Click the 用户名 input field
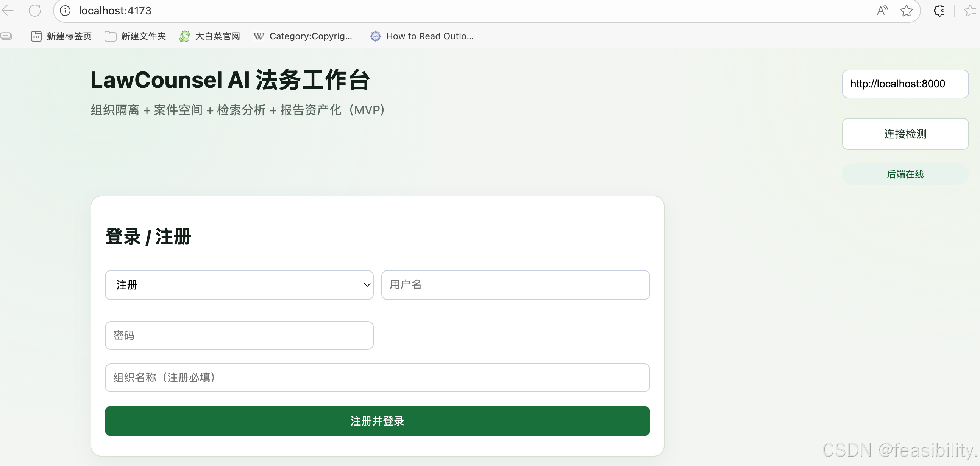Screen dimensions: 980x466 (515, 285)
